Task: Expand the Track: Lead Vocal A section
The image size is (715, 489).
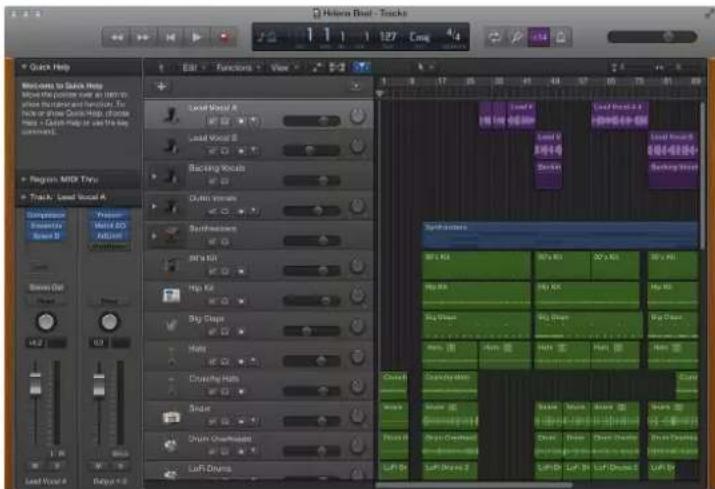Action: (x=24, y=197)
